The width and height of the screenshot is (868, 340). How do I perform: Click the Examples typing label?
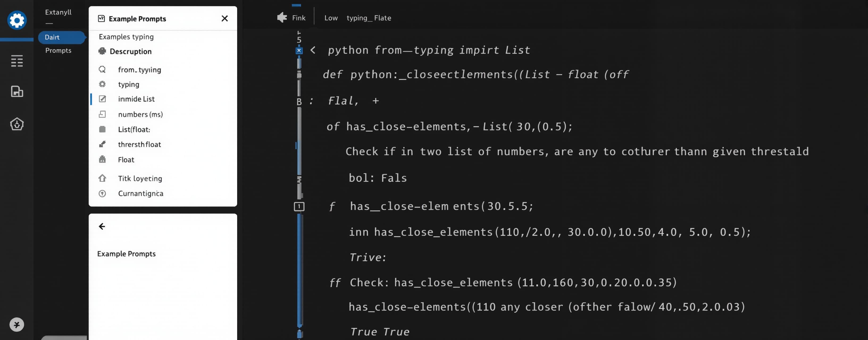[x=126, y=37]
